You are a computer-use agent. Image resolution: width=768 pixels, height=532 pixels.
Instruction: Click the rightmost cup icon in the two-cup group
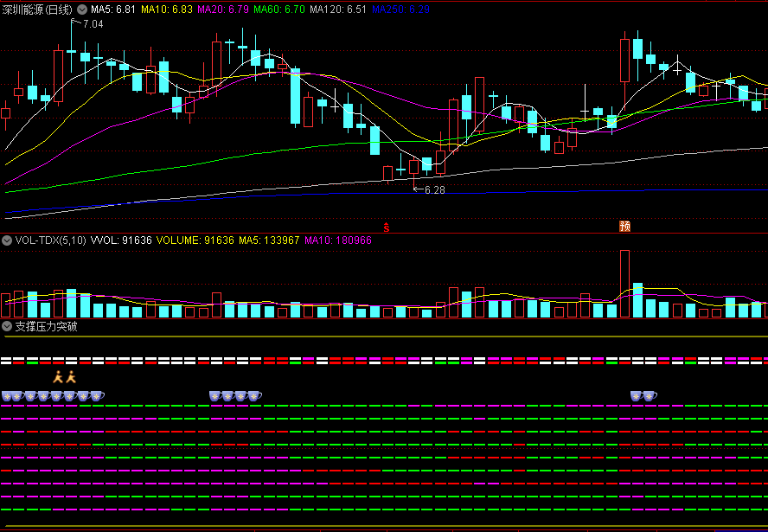(x=650, y=396)
